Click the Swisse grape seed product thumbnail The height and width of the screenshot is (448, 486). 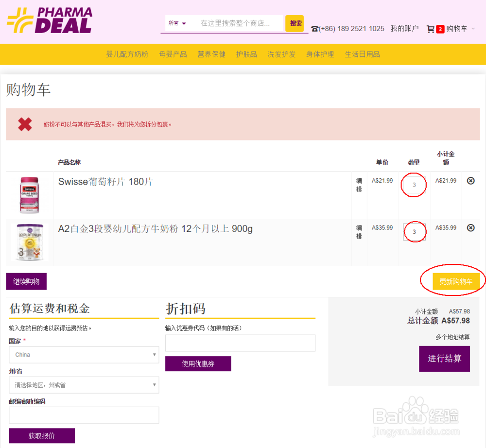tap(30, 195)
